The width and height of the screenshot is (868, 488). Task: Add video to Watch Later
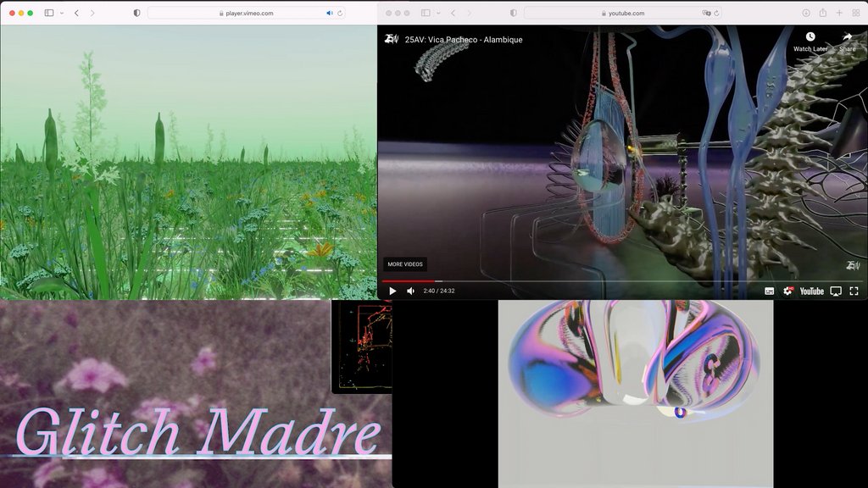coord(810,42)
